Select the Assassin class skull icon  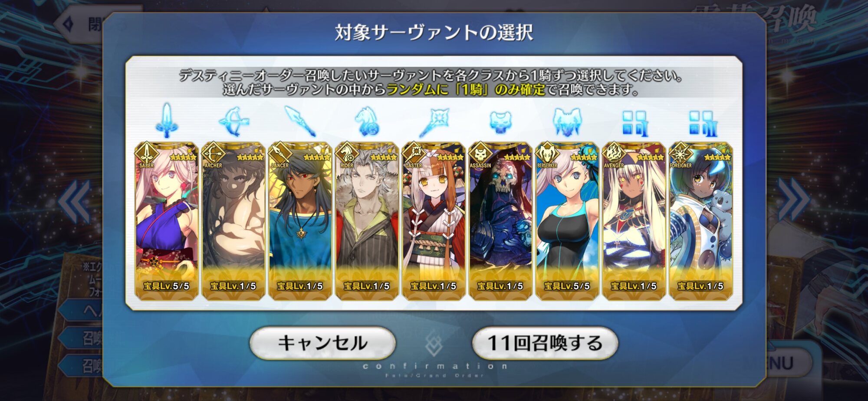(x=500, y=122)
